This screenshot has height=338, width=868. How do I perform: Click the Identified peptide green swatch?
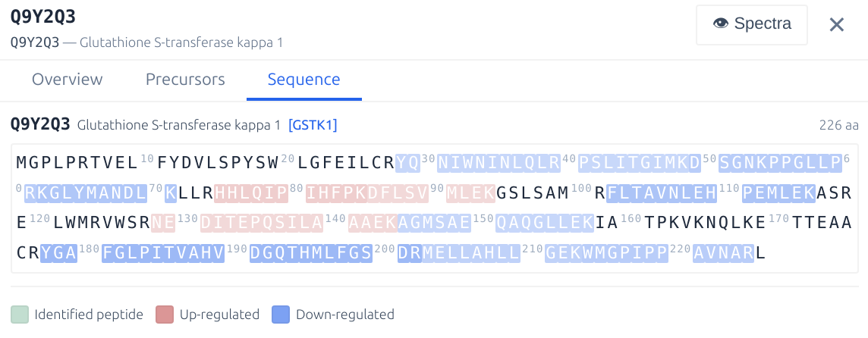(20, 315)
